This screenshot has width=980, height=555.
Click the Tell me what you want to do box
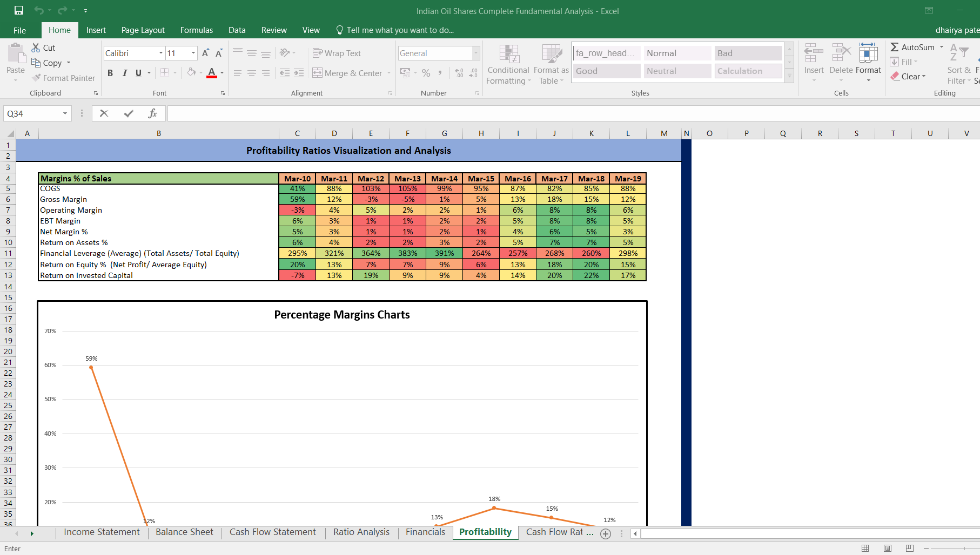[x=395, y=30]
